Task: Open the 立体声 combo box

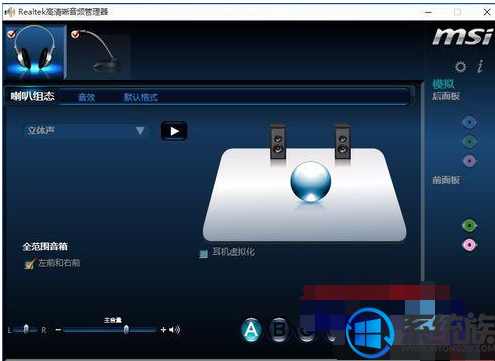Action: [85, 131]
